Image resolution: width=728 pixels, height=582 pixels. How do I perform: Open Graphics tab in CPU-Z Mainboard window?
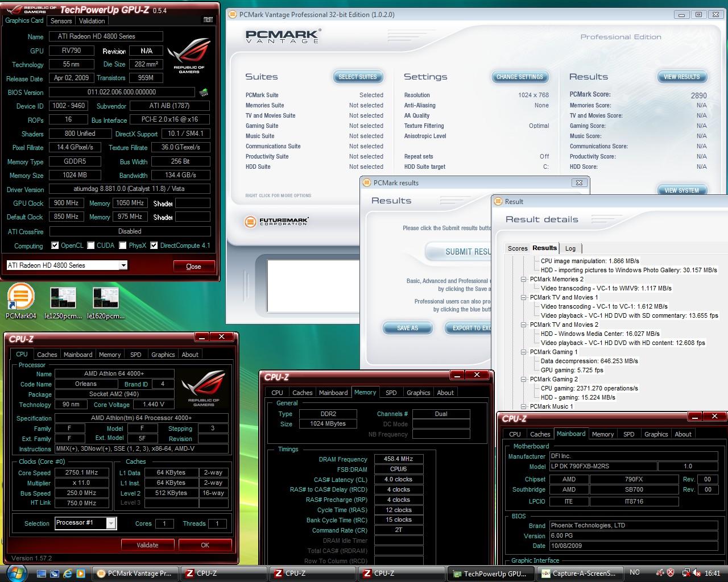[656, 434]
